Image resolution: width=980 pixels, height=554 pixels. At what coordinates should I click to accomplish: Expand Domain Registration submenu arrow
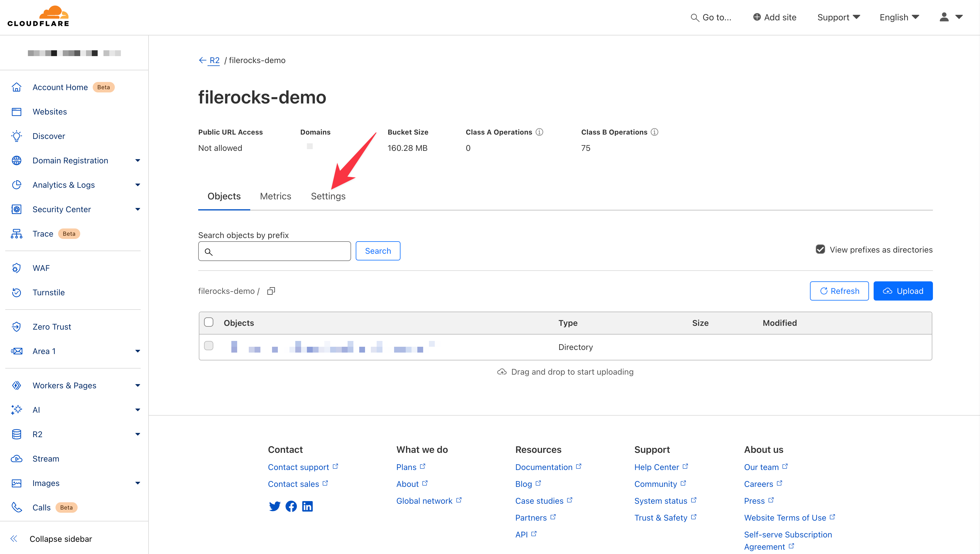coord(137,160)
